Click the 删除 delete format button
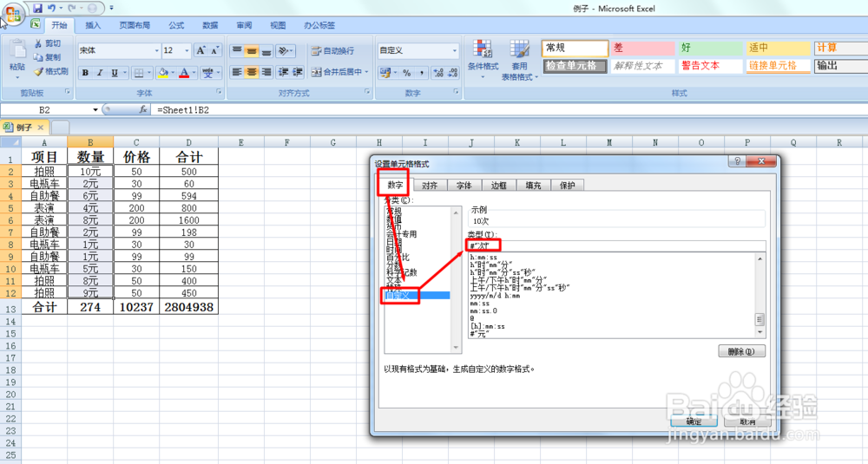This screenshot has width=868, height=464. [741, 351]
